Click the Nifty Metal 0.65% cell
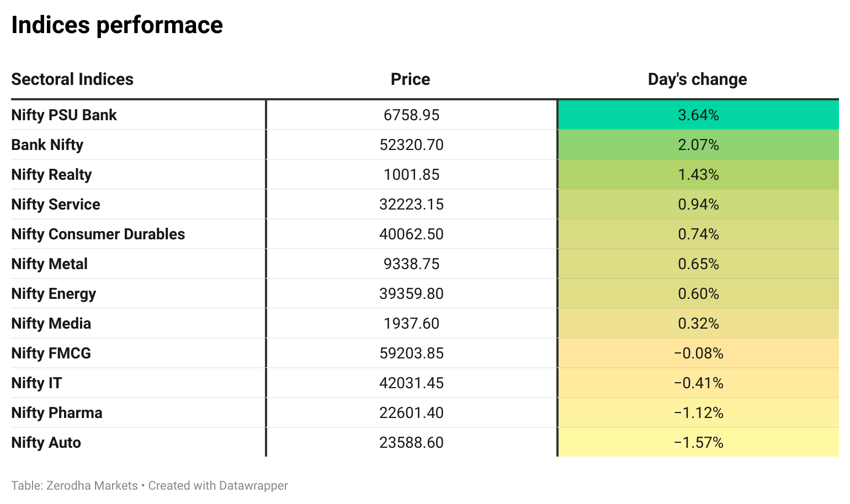 698,264
